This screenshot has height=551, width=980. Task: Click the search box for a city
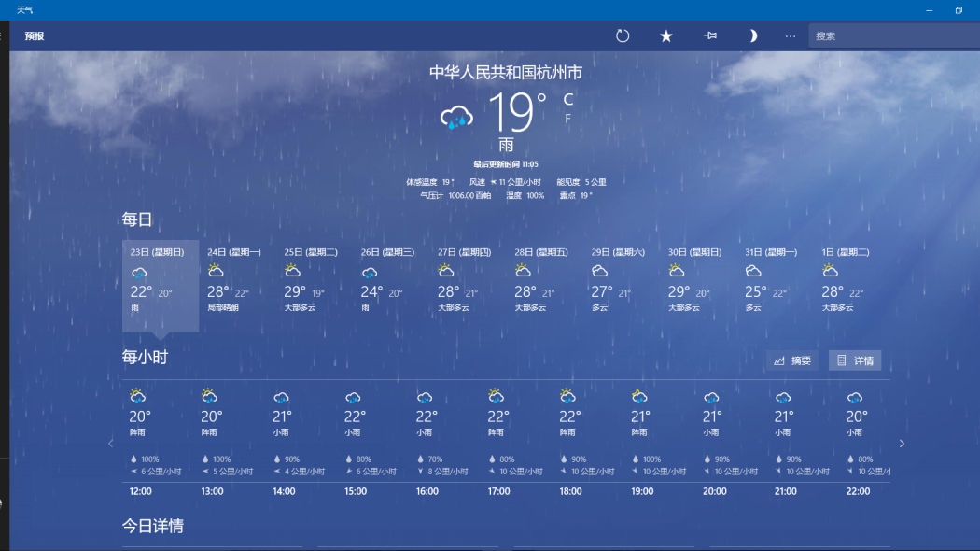pyautogui.click(x=894, y=35)
